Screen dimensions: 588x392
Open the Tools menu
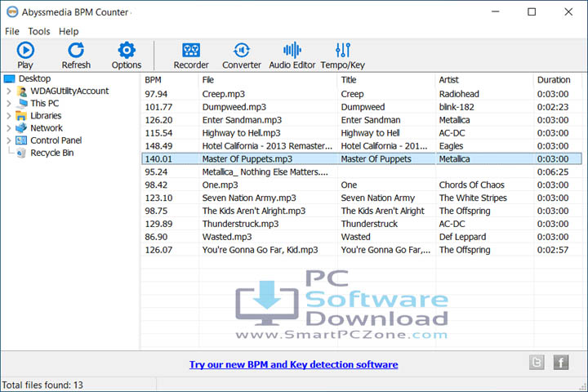click(39, 32)
